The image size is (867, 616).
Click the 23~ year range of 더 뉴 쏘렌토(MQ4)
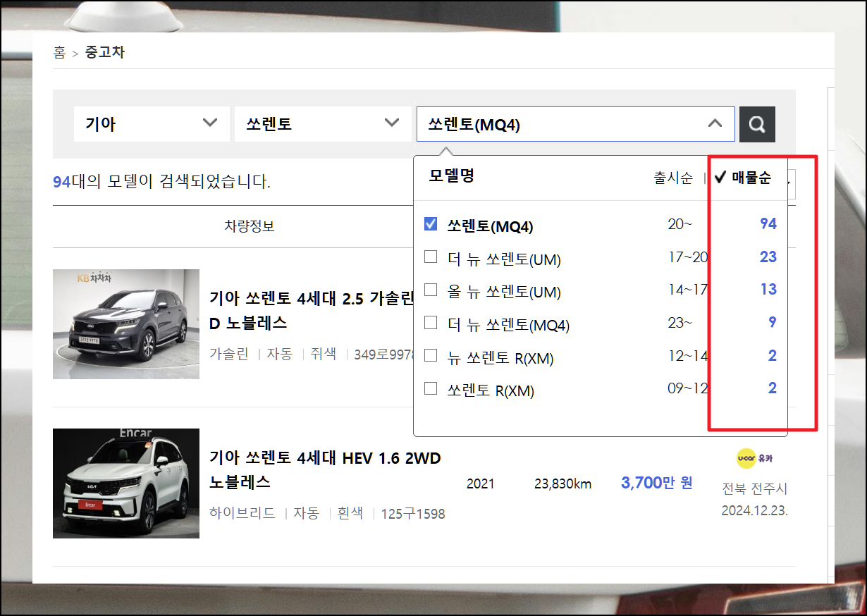tap(680, 323)
